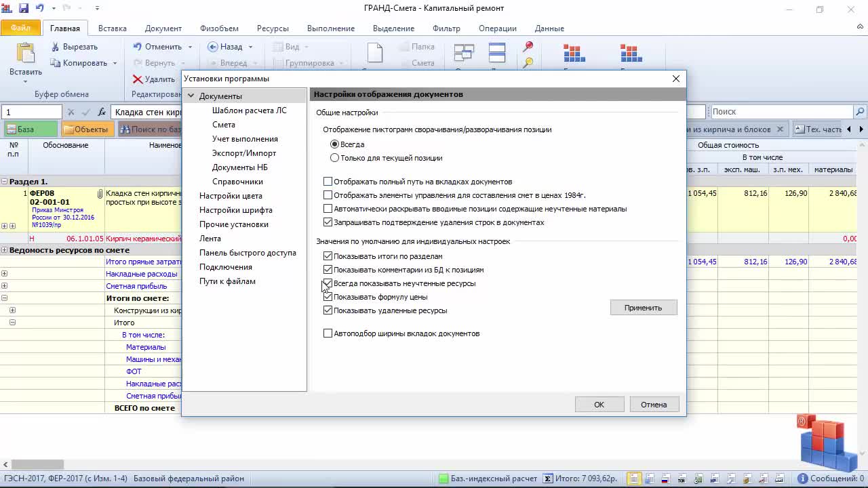This screenshot has width=868, height=488.
Task: Collapse the Итоги по смете row
Action: (4, 298)
